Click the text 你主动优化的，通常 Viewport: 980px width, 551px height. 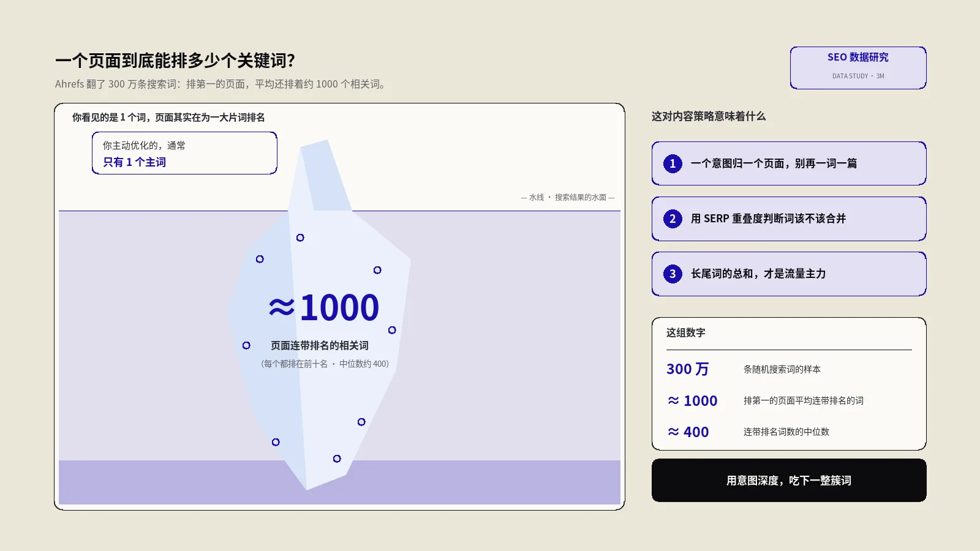pos(144,145)
